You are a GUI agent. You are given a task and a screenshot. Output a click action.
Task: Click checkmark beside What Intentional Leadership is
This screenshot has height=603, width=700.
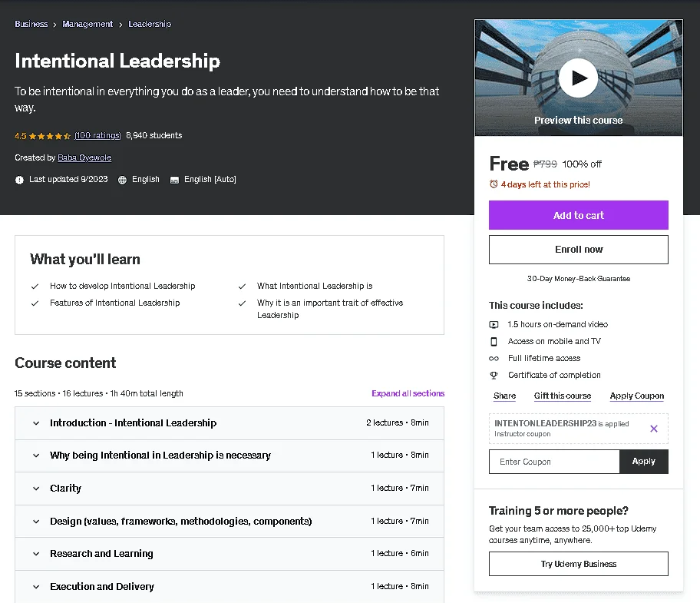tap(242, 287)
